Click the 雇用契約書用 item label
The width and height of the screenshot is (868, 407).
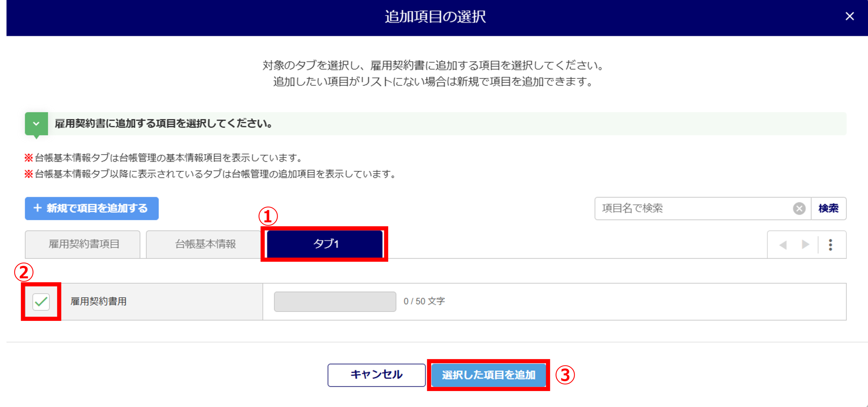pyautogui.click(x=98, y=302)
